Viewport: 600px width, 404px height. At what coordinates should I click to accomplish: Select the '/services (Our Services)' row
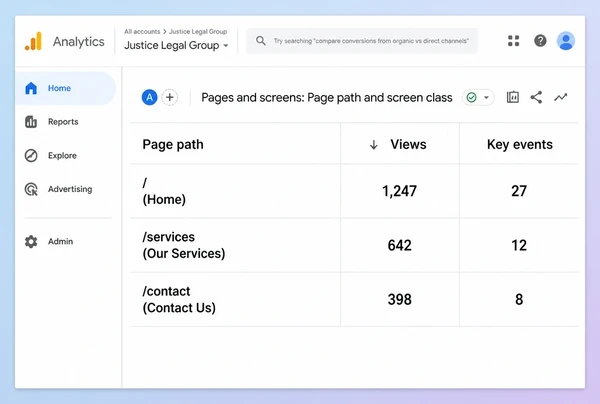click(x=354, y=245)
